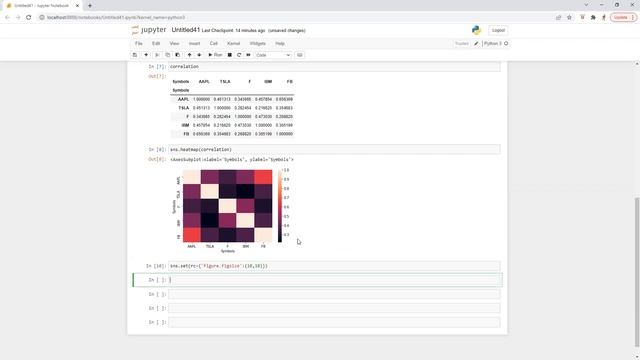Open the Help menu

coord(280,43)
